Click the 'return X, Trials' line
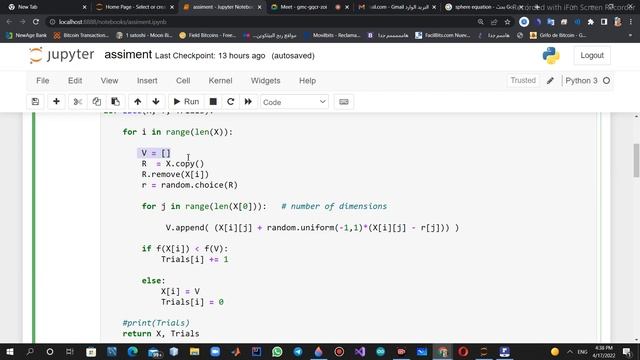 (x=161, y=333)
